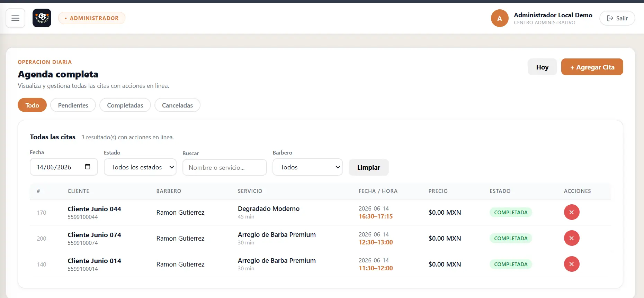This screenshot has width=644, height=298.
Task: Click the user avatar with letter A
Action: (500, 18)
